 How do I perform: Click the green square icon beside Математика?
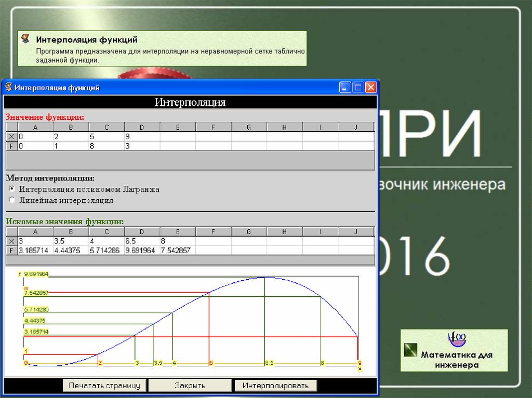(411, 350)
